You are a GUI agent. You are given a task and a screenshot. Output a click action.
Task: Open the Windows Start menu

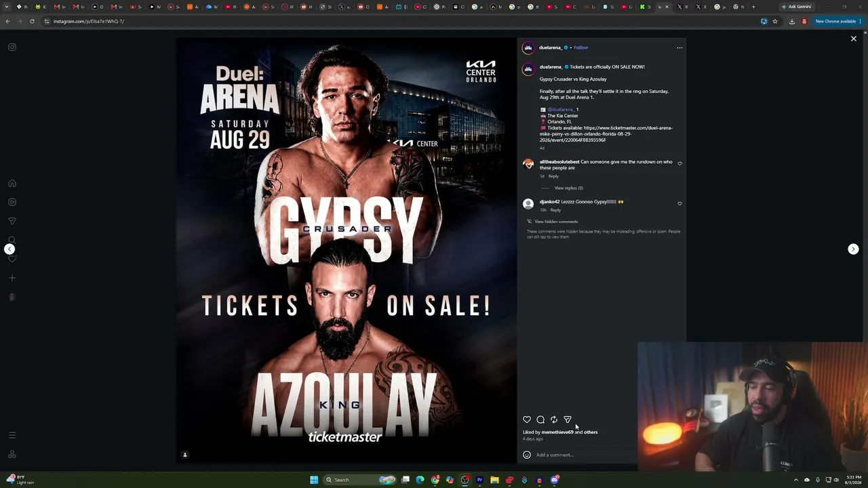tap(314, 480)
